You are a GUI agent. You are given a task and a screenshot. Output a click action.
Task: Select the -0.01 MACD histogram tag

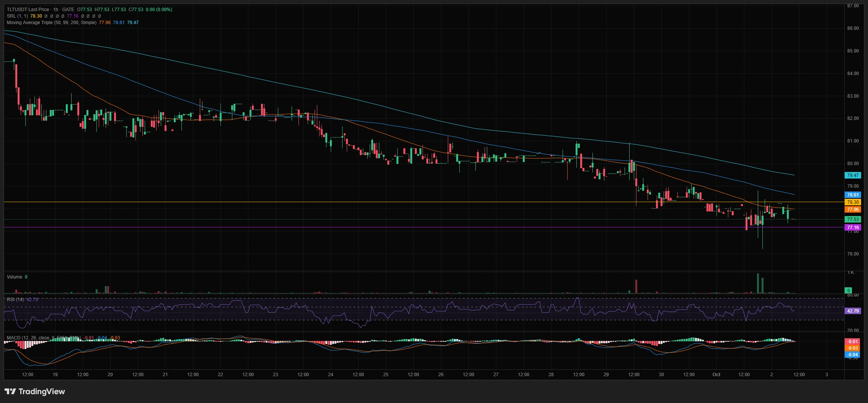tap(853, 342)
